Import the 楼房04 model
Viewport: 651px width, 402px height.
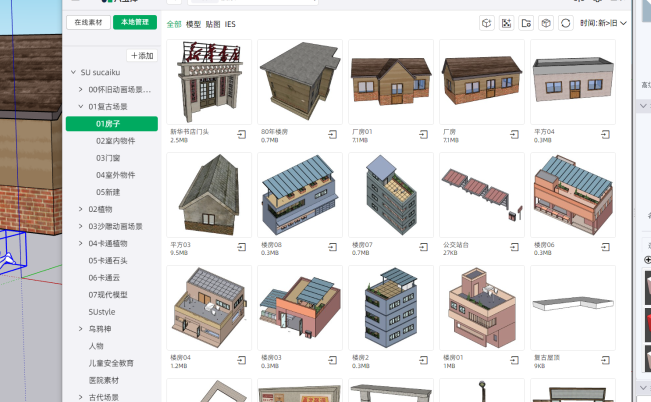[242, 360]
